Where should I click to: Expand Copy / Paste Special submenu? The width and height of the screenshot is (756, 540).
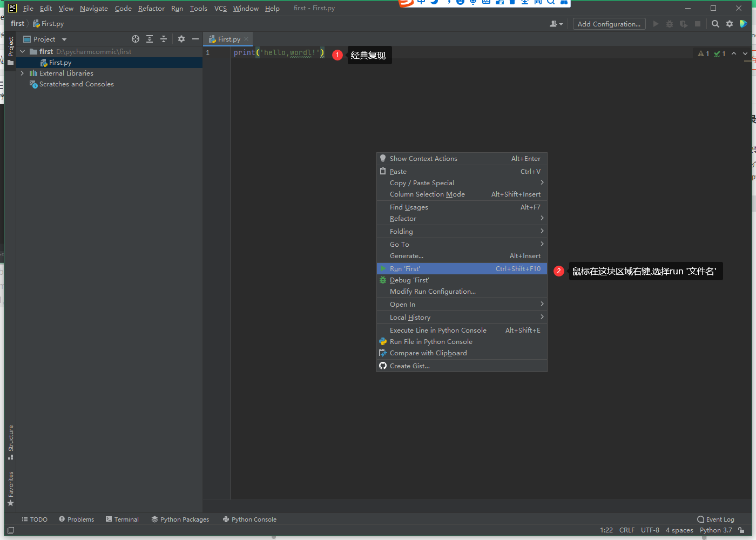click(x=462, y=183)
